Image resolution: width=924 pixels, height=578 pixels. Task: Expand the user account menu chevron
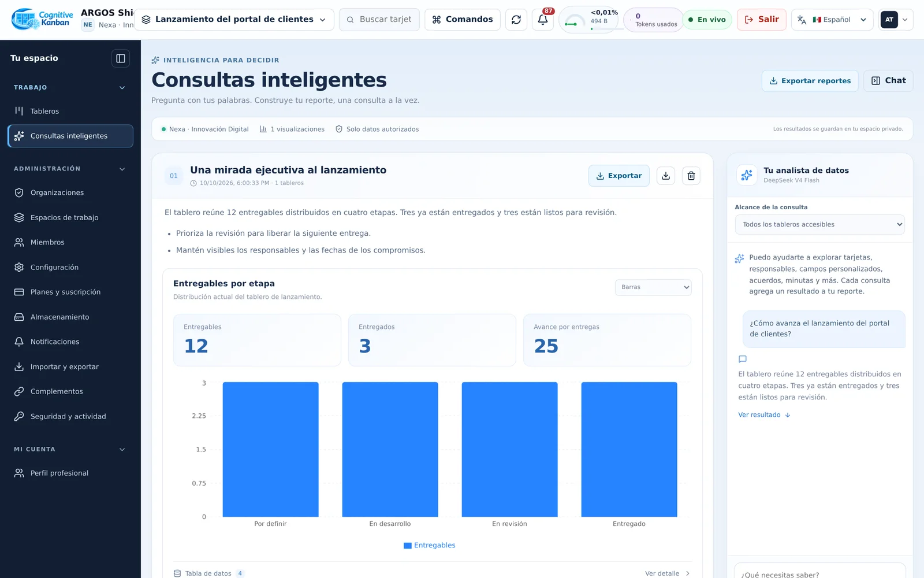pyautogui.click(x=905, y=20)
